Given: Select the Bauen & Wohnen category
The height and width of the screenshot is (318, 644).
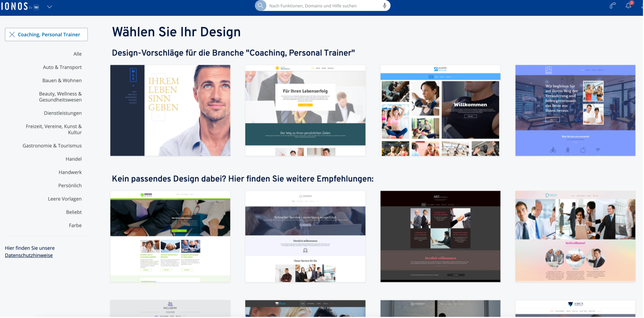Looking at the screenshot, I should click(62, 80).
